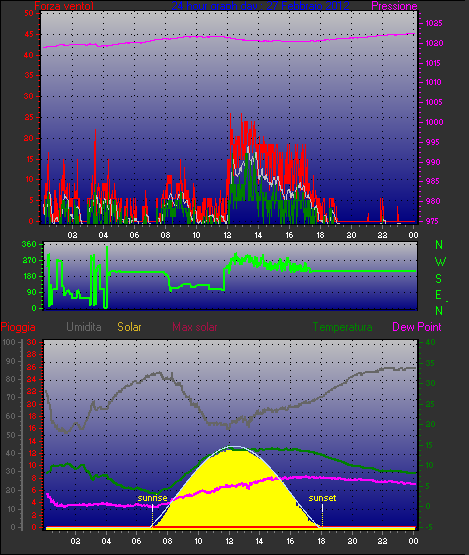Click the 360 wind direction value
Viewport: 469px width, 555px height.
pyautogui.click(x=29, y=244)
